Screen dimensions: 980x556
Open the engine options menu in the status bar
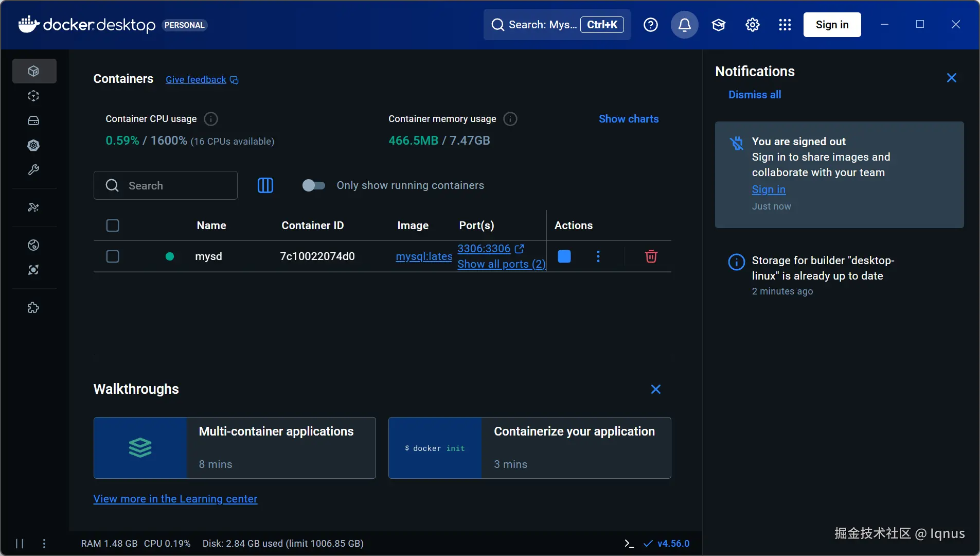click(44, 544)
